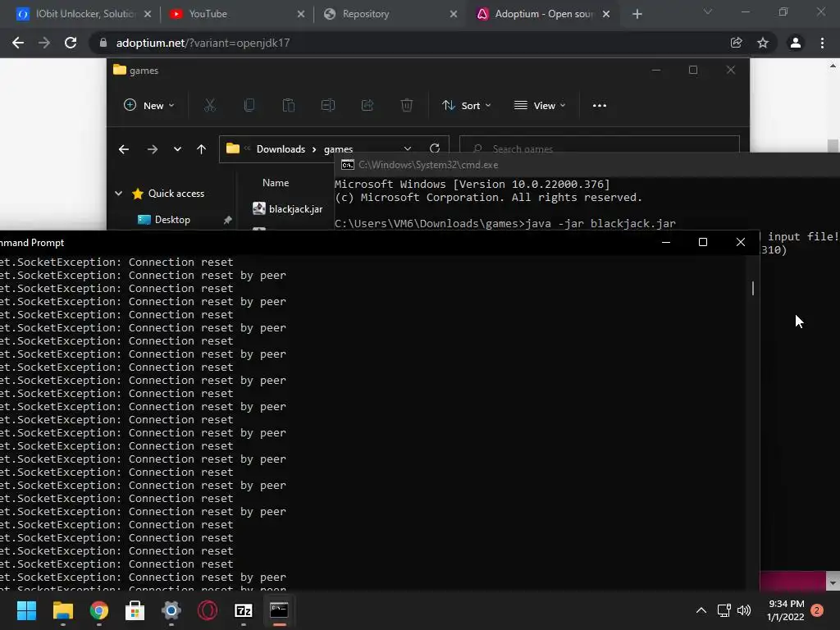Open Settings from taskbar
The width and height of the screenshot is (840, 630).
pyautogui.click(x=171, y=610)
